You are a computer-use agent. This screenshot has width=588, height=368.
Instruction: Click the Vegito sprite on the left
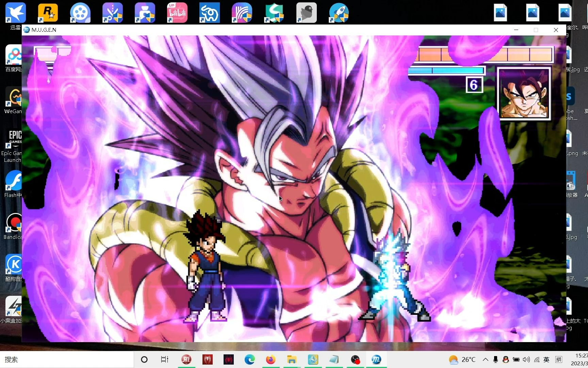click(205, 266)
